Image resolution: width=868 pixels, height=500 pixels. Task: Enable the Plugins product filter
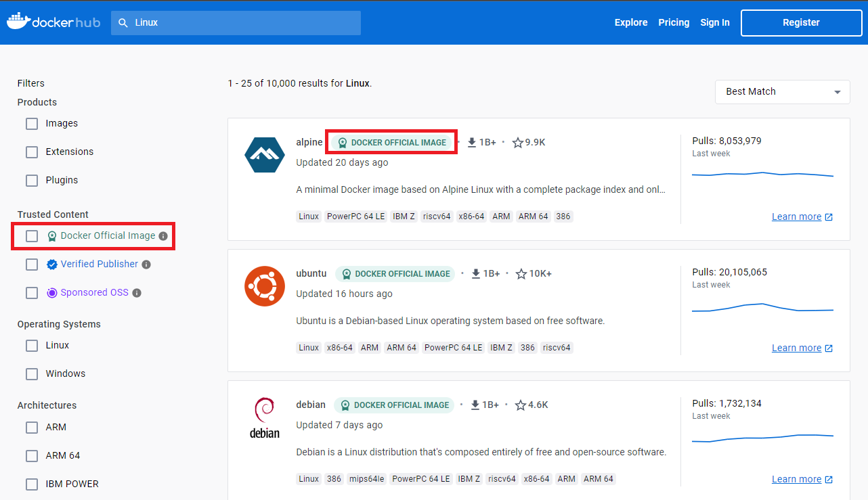coord(32,181)
